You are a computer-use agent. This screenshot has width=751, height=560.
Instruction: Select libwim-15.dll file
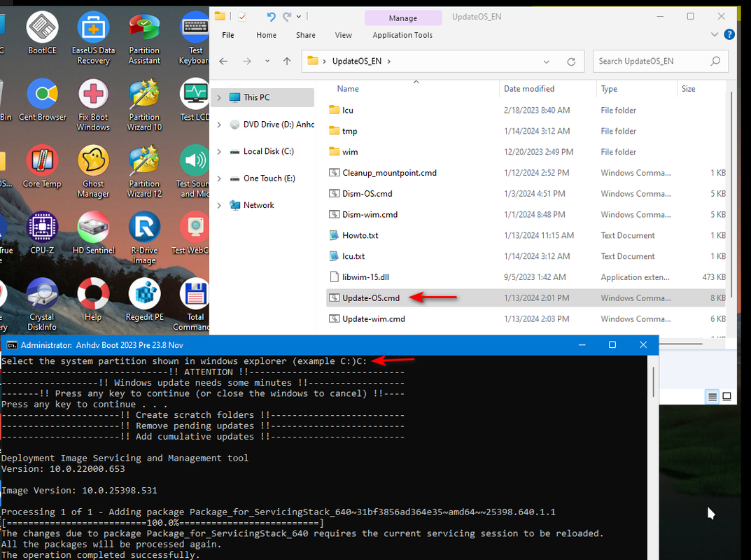click(526, 277)
